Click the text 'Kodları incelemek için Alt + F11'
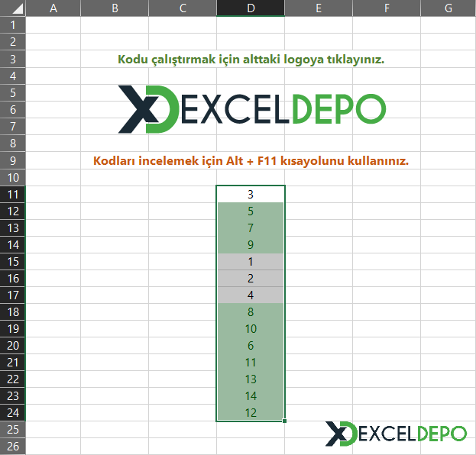The image size is (476, 455). coord(185,160)
